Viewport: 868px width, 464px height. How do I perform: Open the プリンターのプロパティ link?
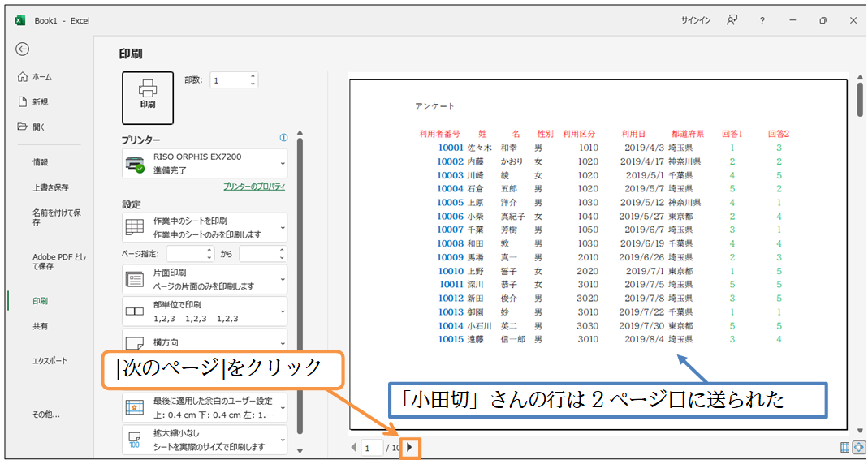pyautogui.click(x=254, y=187)
